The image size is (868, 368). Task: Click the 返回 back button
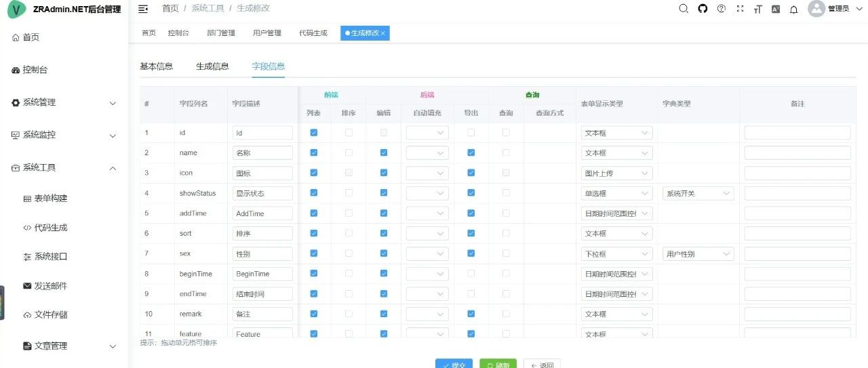click(542, 365)
